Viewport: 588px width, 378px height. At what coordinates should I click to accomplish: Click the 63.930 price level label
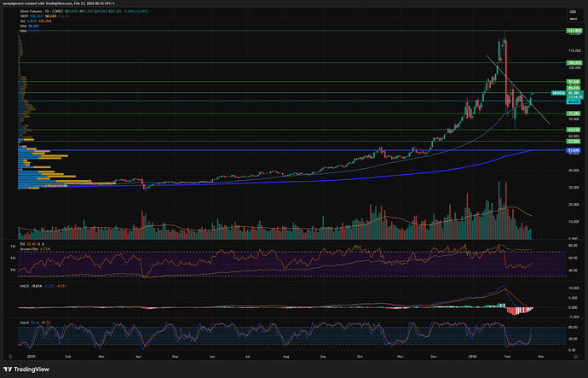(x=574, y=130)
